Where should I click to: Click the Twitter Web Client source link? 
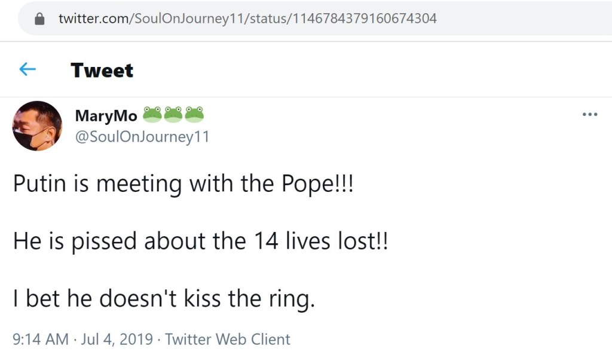tap(228, 339)
